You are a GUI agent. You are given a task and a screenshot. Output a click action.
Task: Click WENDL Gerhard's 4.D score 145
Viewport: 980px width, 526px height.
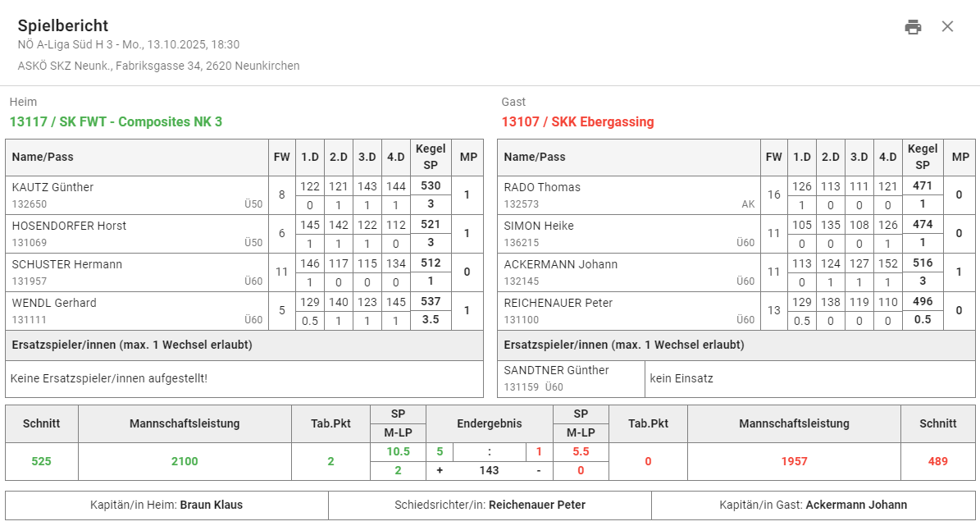(395, 302)
